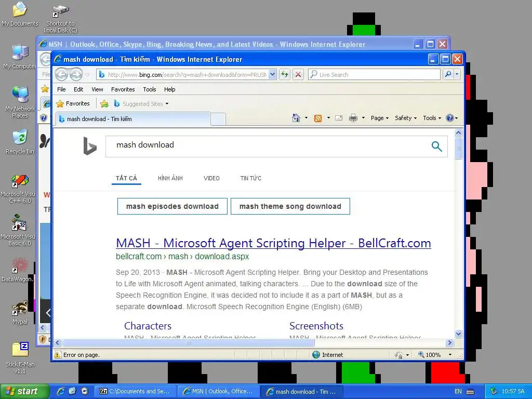Open the DataWagon desktop shortcut
The width and height of the screenshot is (532, 399).
click(19, 270)
